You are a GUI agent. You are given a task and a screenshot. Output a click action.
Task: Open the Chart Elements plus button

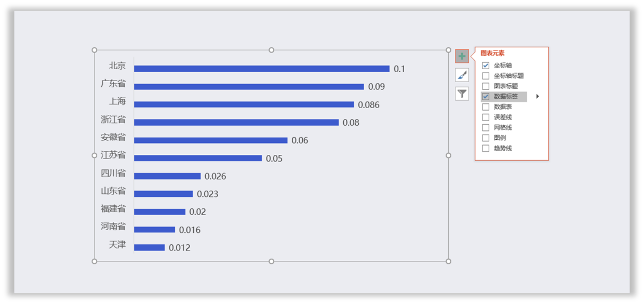point(462,56)
